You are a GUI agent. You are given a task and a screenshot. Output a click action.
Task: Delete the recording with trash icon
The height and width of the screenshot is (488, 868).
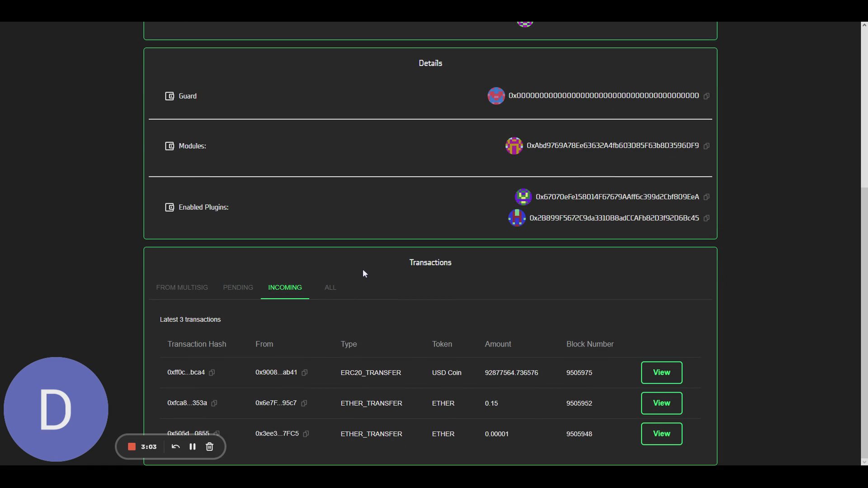coord(209,446)
